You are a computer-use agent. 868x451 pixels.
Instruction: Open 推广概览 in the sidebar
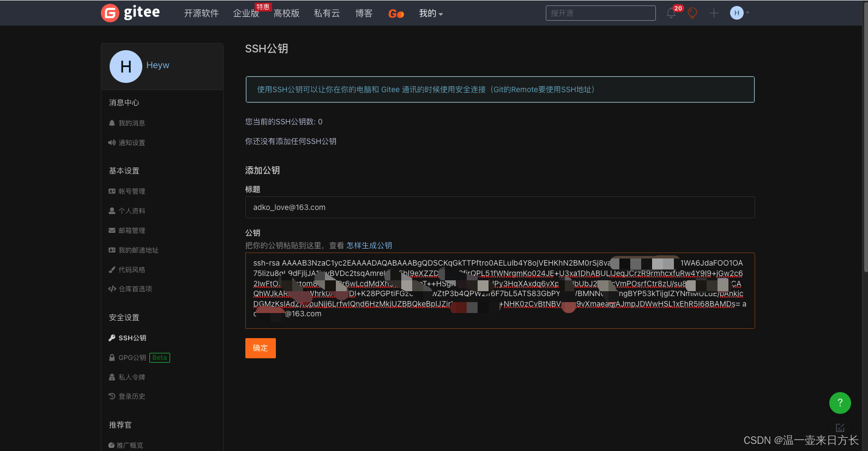pos(130,446)
